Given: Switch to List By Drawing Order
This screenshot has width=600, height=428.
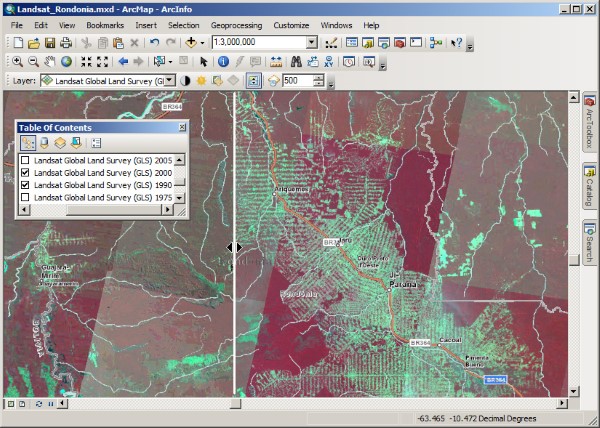Looking at the screenshot, I should point(28,143).
